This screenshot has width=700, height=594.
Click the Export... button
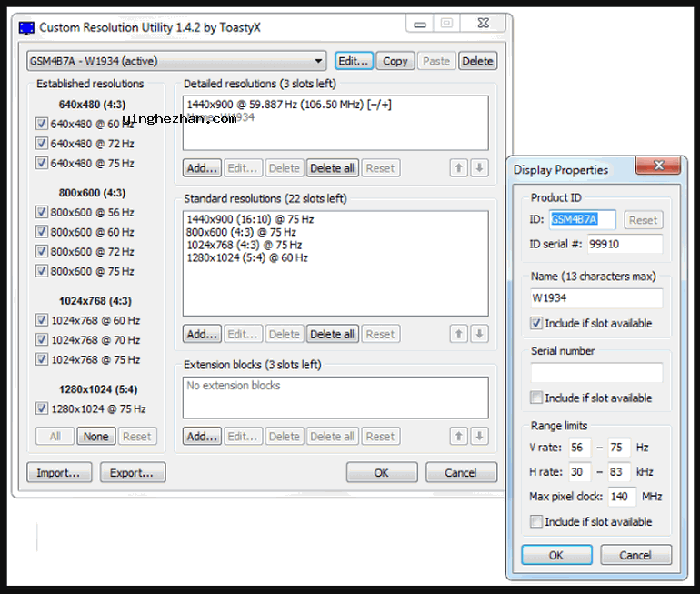[x=133, y=472]
